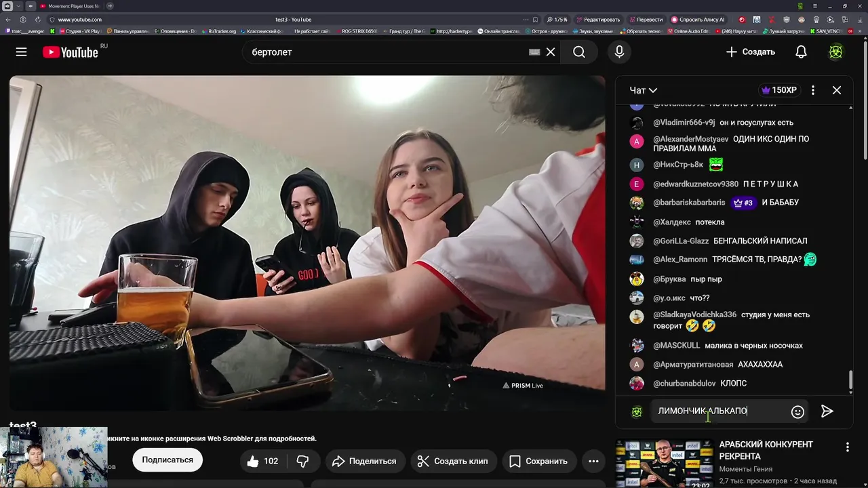The image size is (868, 488).
Task: Open @barbariskabarbaris #3 crown badge
Action: pos(744,203)
